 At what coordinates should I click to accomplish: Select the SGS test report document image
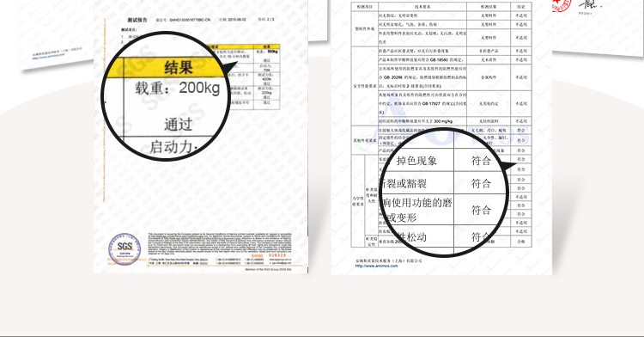[x=201, y=136]
